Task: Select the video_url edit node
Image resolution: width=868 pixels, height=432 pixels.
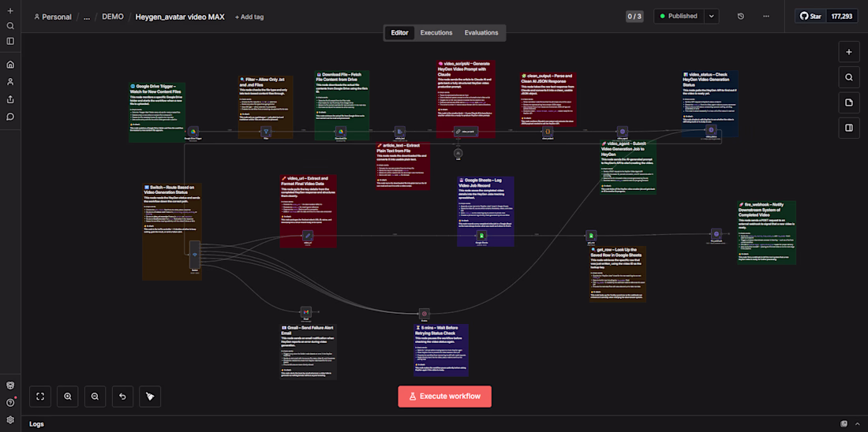Action: [x=309, y=236]
